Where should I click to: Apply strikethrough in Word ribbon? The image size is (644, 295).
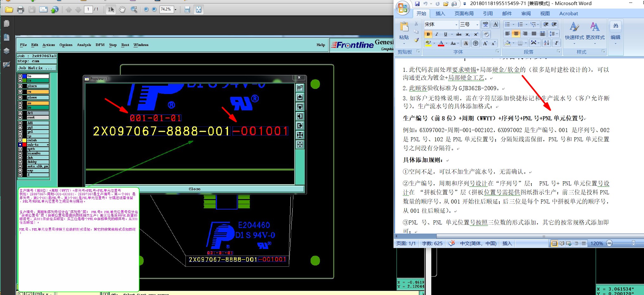(x=459, y=34)
